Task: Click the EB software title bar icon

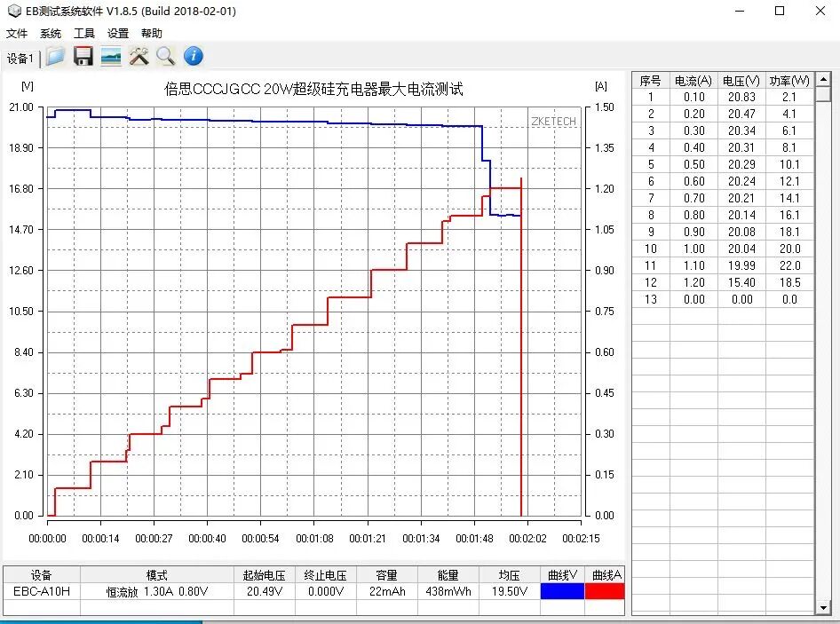Action: coord(14,11)
